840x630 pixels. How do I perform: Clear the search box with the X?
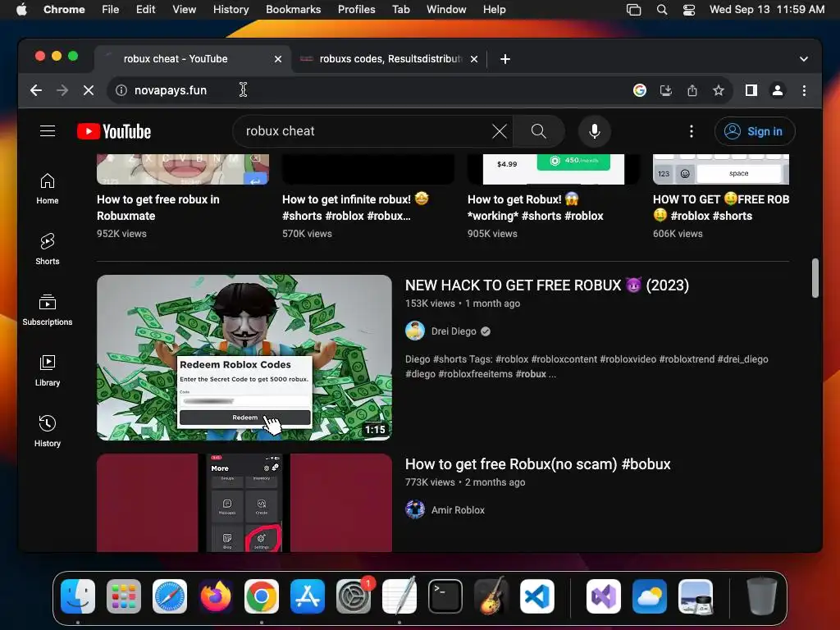500,131
